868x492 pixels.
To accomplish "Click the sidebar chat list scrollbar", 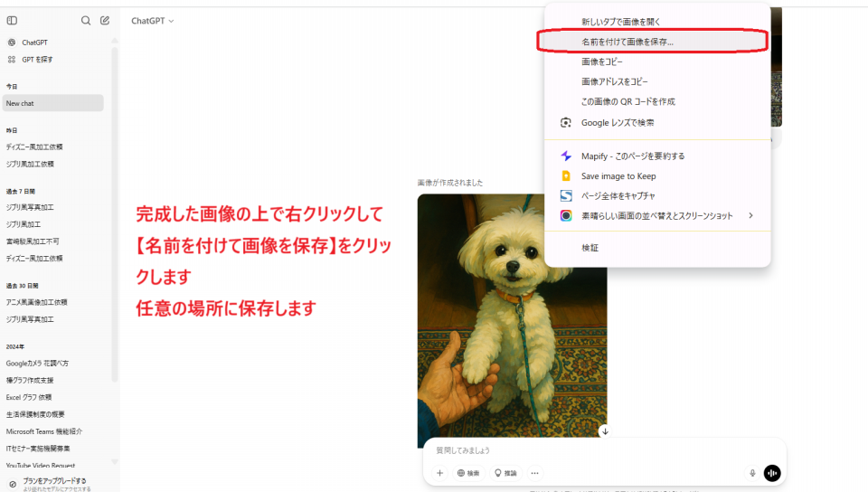I will pyautogui.click(x=115, y=213).
